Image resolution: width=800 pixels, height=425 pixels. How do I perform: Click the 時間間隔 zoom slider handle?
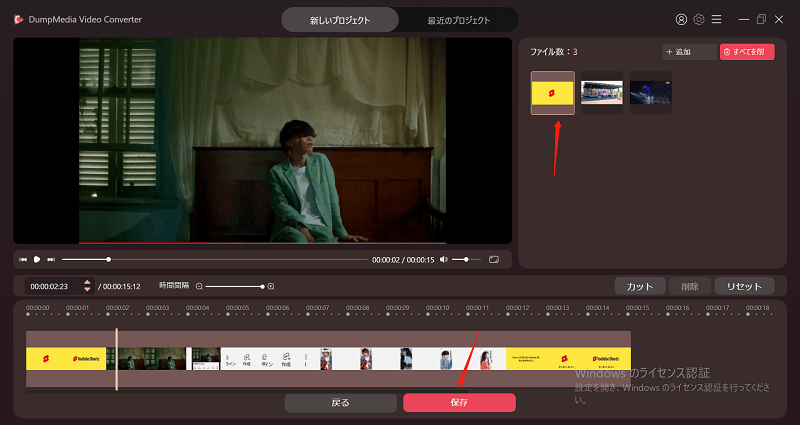pos(262,287)
